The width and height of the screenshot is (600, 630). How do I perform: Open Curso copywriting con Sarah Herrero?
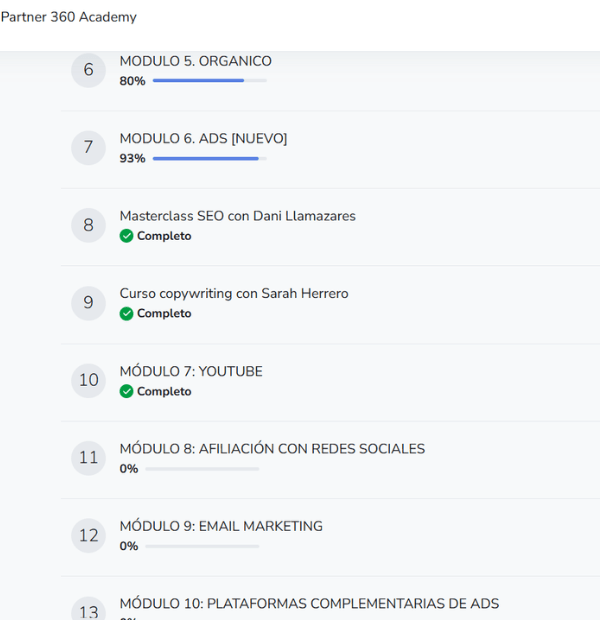[234, 294]
